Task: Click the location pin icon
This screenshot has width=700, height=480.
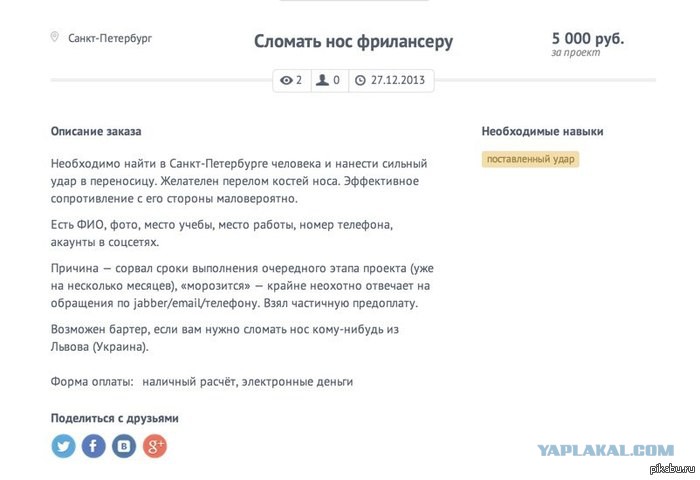Action: 54,37
